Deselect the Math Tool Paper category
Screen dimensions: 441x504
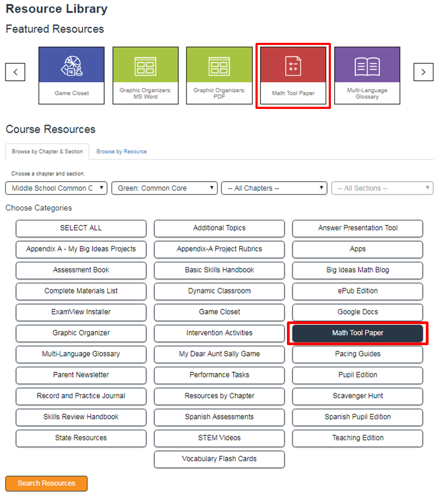point(357,333)
